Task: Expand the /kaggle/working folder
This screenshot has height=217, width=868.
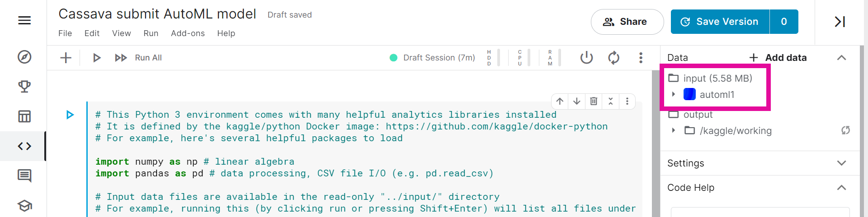Action: (x=674, y=130)
